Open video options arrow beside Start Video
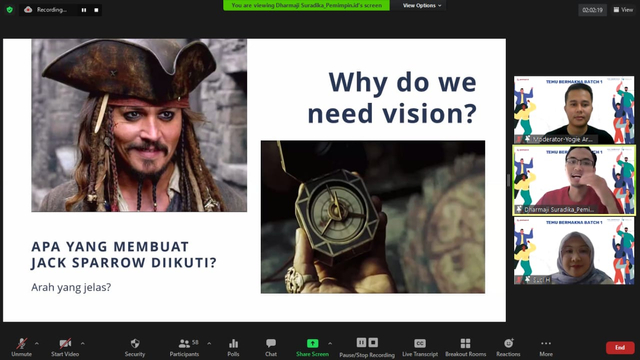This screenshot has height=360, width=640. (82, 344)
